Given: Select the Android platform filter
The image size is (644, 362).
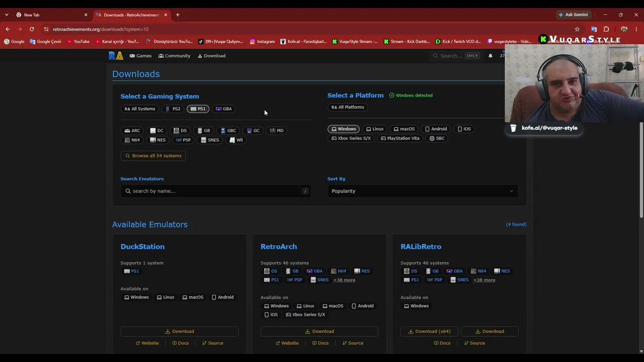Looking at the screenshot, I should 436,129.
